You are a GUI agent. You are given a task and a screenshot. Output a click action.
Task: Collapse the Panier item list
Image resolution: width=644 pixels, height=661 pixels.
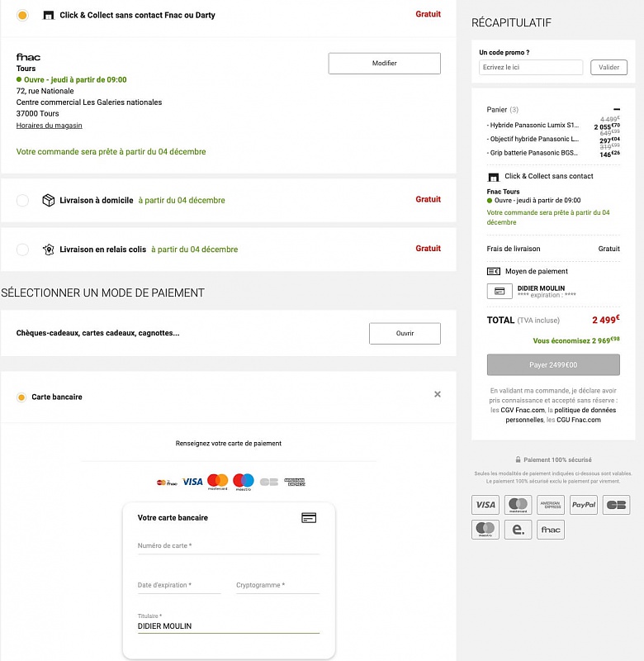[616, 109]
